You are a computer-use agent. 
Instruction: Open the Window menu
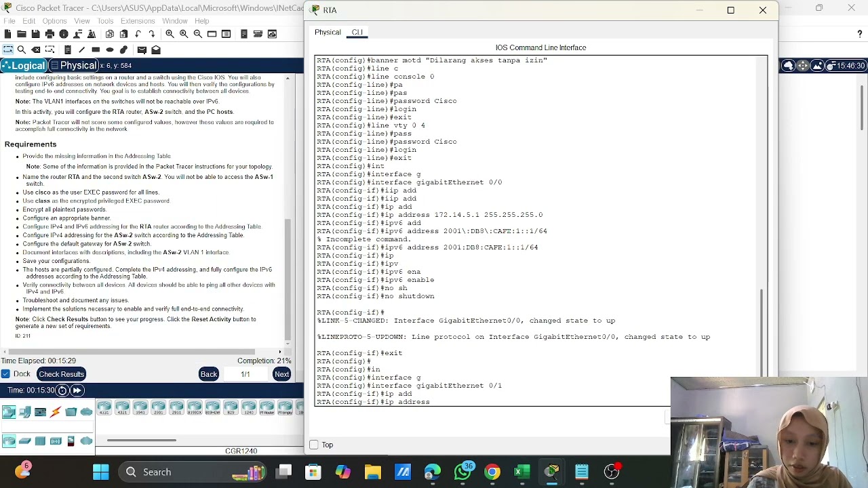[x=174, y=21]
